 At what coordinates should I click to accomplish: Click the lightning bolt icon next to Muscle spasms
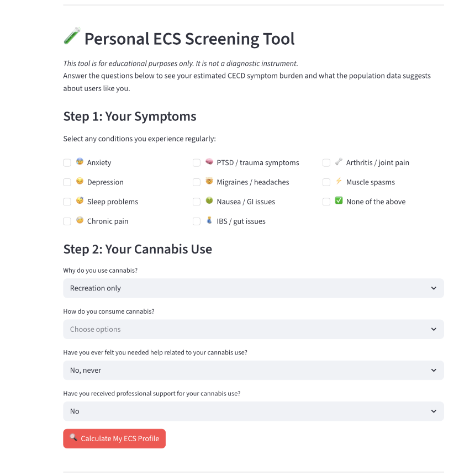pyautogui.click(x=338, y=182)
